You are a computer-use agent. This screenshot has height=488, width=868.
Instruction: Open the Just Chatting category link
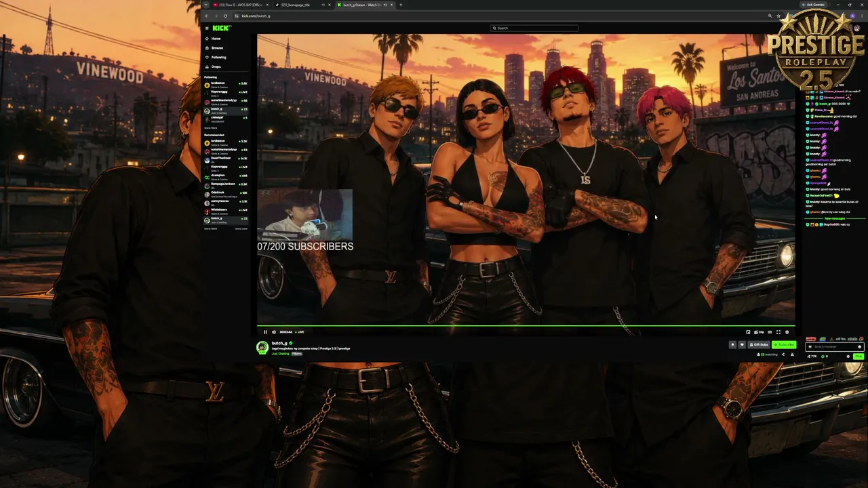(280, 354)
